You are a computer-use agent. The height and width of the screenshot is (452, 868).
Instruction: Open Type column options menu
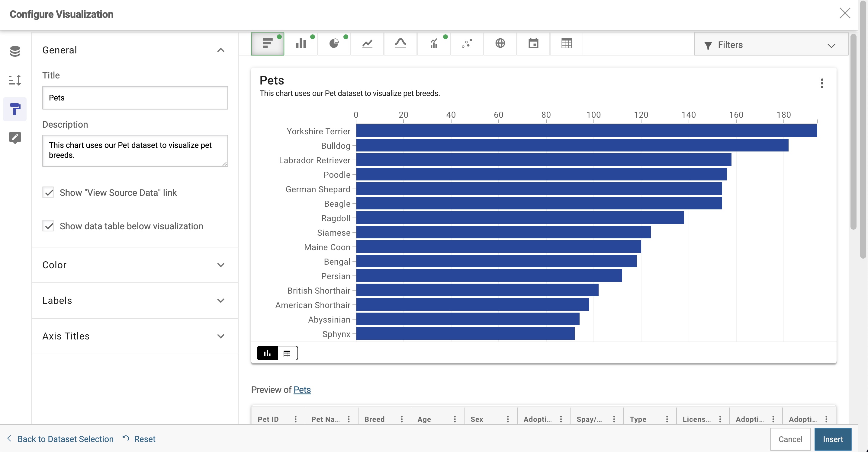667,419
